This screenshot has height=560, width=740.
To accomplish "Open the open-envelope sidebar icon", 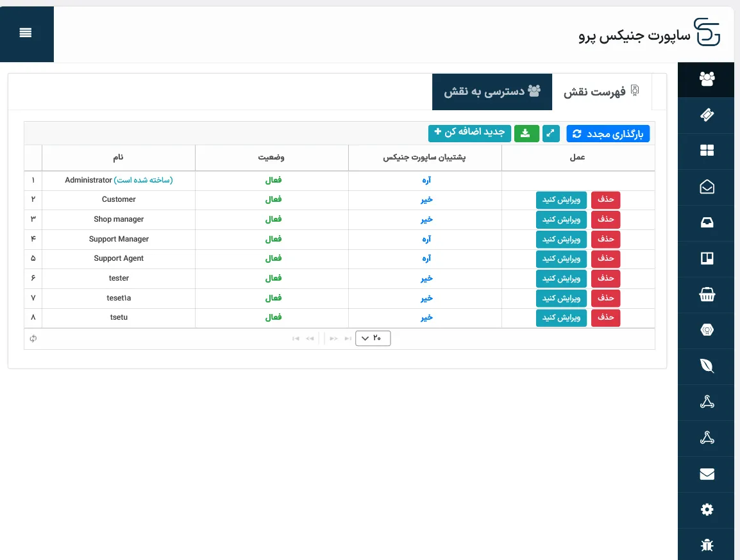I will click(x=707, y=186).
